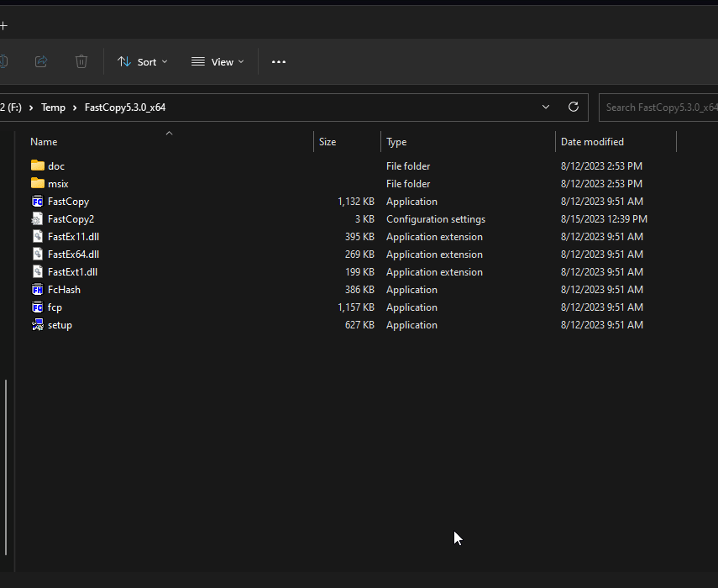This screenshot has width=718, height=588.
Task: Click the 395 KB size value
Action: [x=359, y=237]
